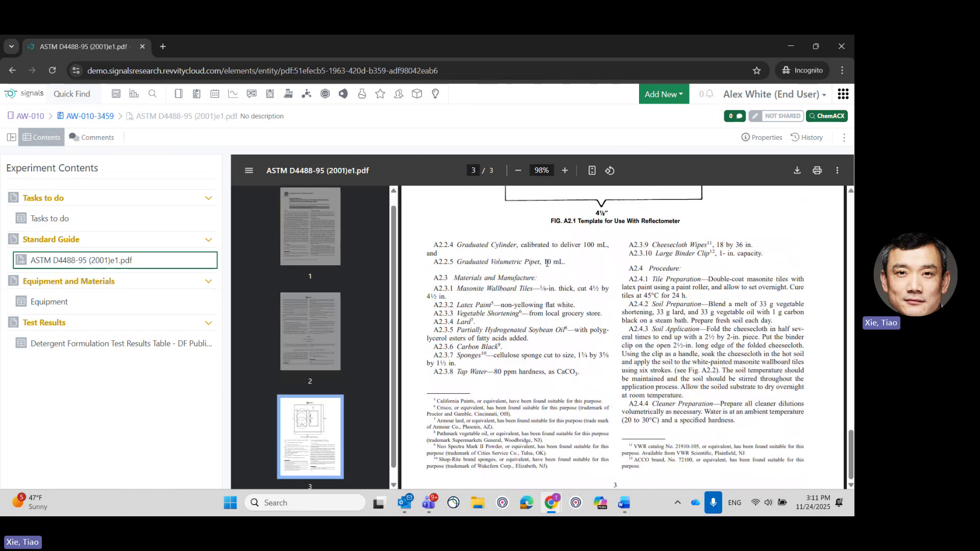
Task: Open the notebook icon in the toolbar
Action: pos(178,93)
